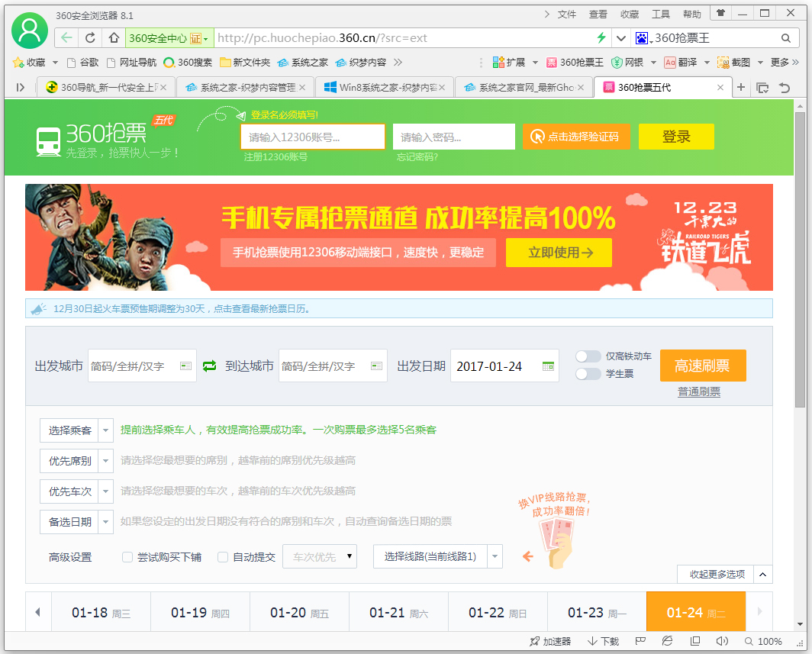Check the 自动提交 checkbox
Image resolution: width=812 pixels, height=654 pixels.
(x=223, y=557)
